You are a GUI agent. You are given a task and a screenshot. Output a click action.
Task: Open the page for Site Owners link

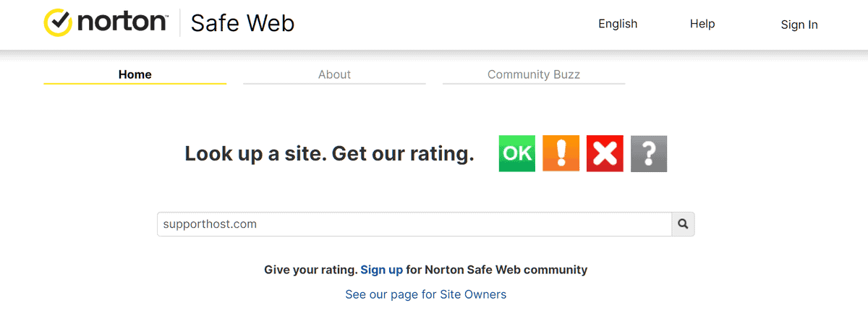[425, 294]
